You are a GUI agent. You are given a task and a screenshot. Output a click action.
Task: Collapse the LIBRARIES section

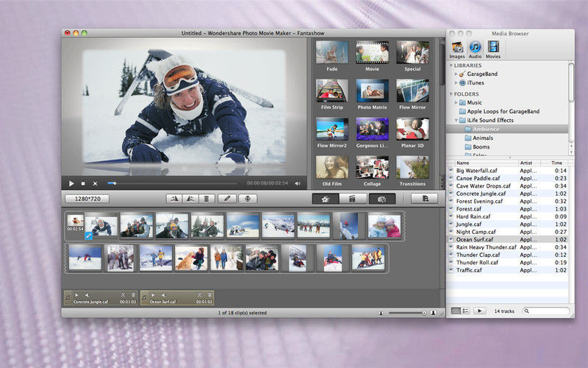tap(451, 66)
